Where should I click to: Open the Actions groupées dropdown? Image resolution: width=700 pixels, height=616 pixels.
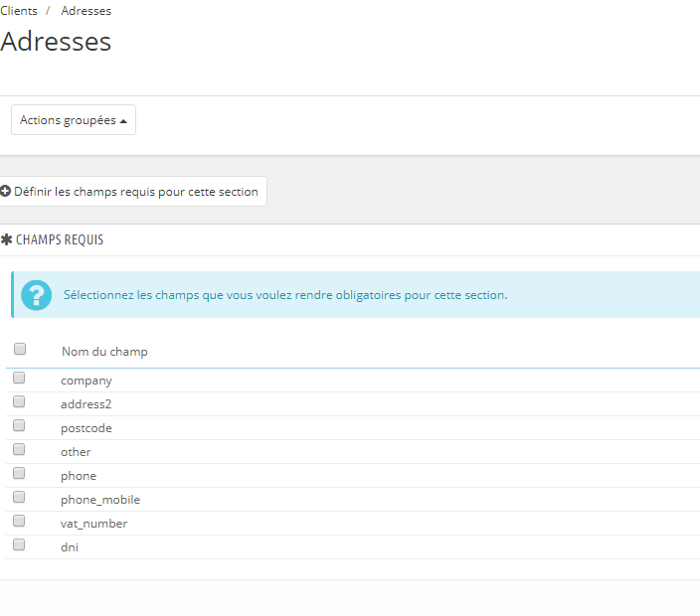pyautogui.click(x=74, y=120)
